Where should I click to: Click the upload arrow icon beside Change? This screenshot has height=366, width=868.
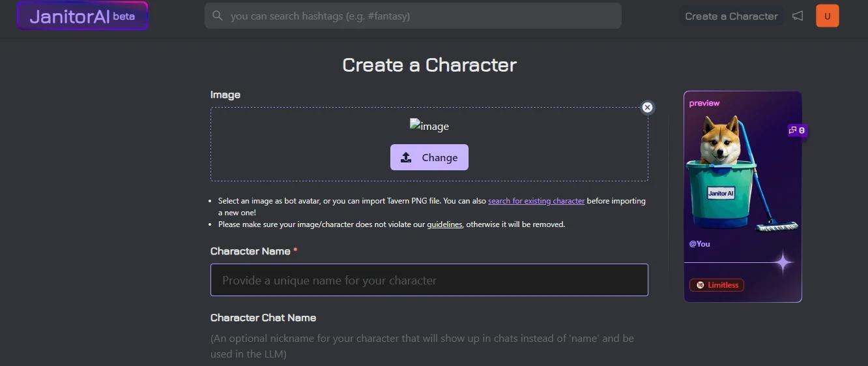coord(406,157)
